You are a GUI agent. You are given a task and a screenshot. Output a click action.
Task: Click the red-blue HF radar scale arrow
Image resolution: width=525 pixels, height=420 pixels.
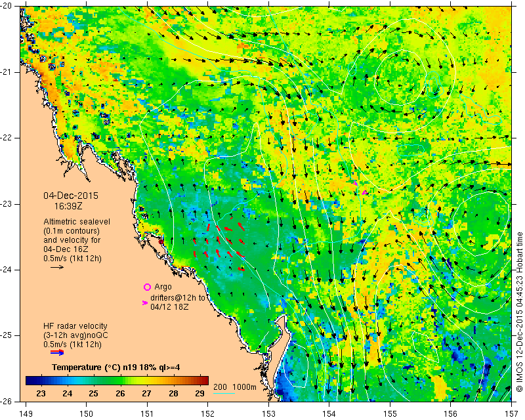(x=57, y=352)
